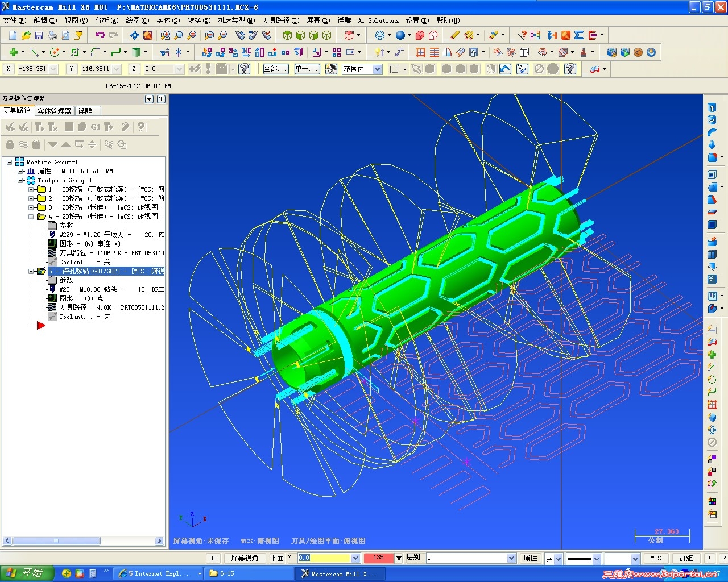The height and width of the screenshot is (582, 728).
Task: Open the 绘图(C) menu
Action: (x=138, y=20)
